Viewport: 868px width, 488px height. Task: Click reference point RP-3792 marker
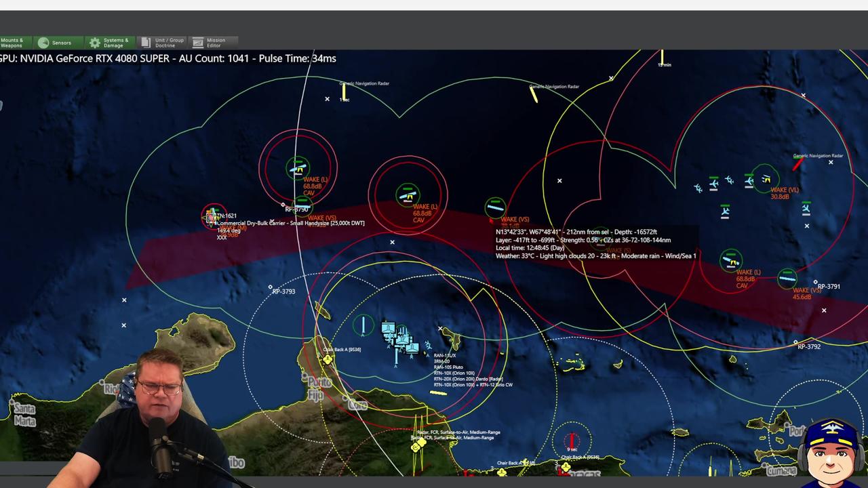click(795, 342)
